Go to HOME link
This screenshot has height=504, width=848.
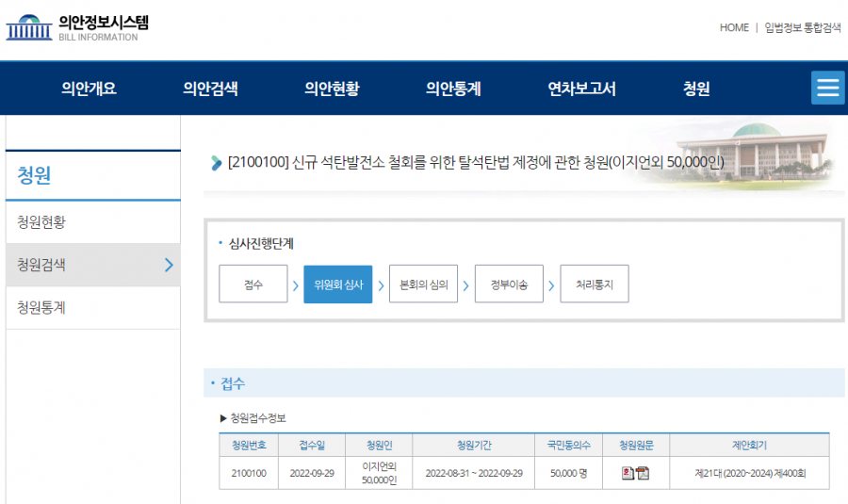734,27
